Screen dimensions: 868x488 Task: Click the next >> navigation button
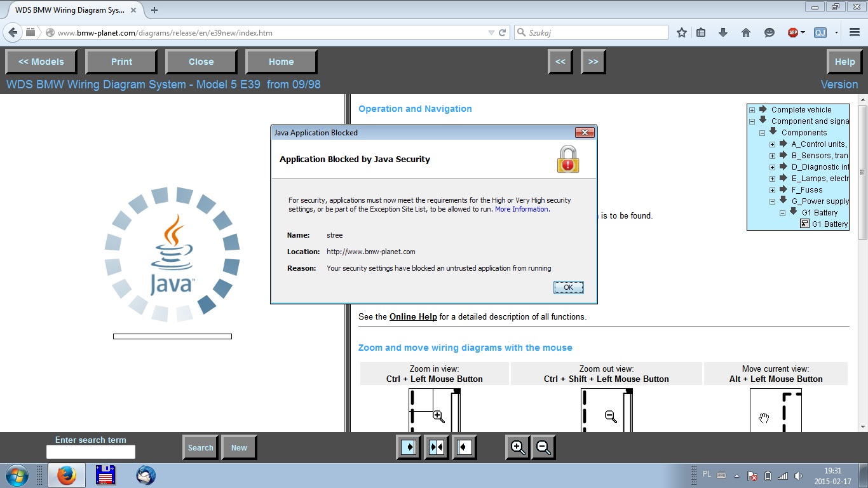pos(593,62)
